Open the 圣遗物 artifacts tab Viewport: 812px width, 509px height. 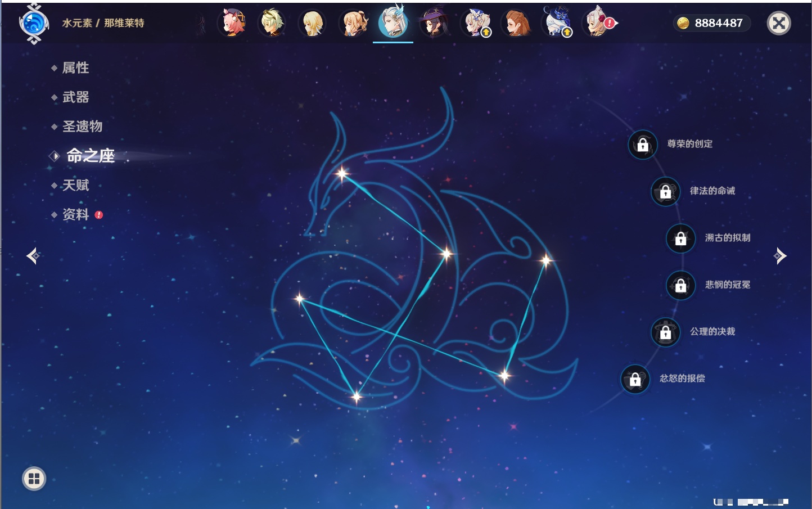point(82,127)
